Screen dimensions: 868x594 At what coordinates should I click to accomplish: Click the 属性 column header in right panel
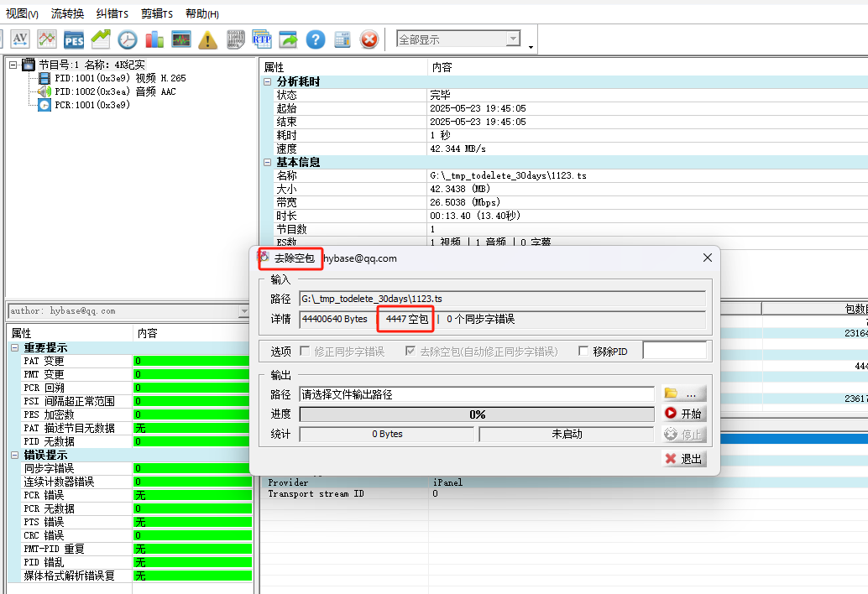pyautogui.click(x=344, y=67)
